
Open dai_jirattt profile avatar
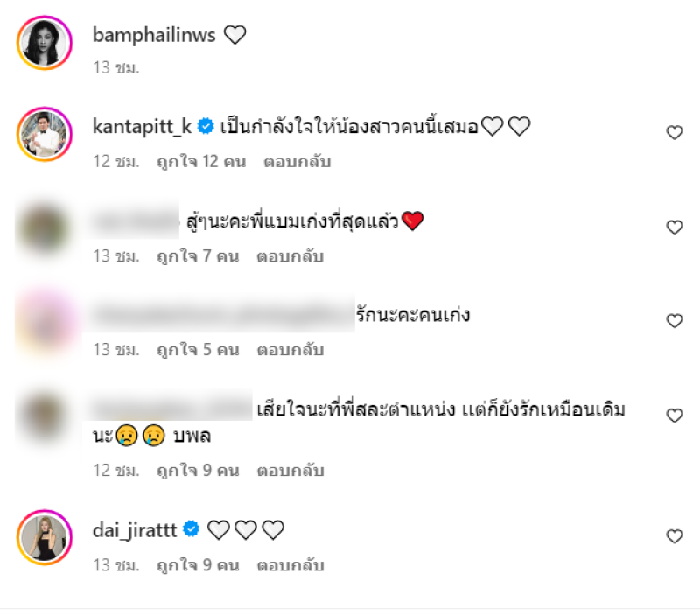45,537
